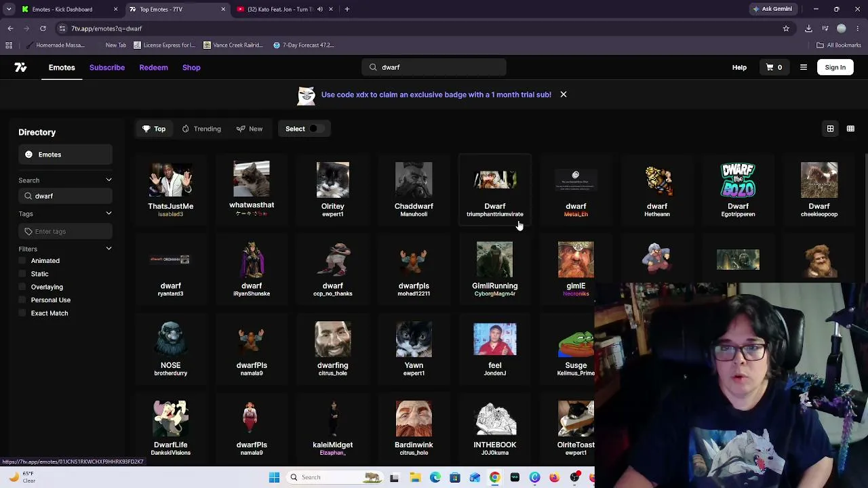This screenshot has height=488, width=868.
Task: Switch to the Trending sort tab
Action: point(201,129)
